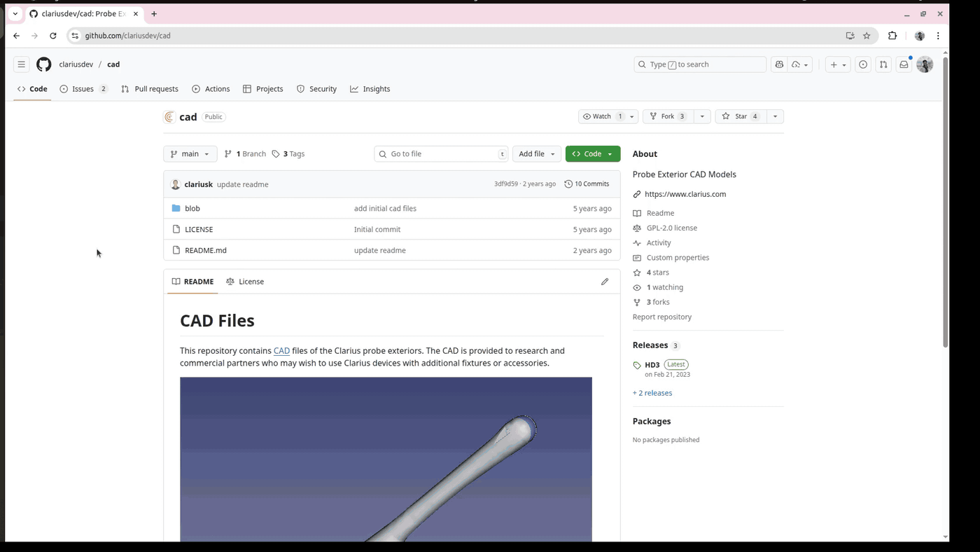View the 3 Tags link

[288, 154]
